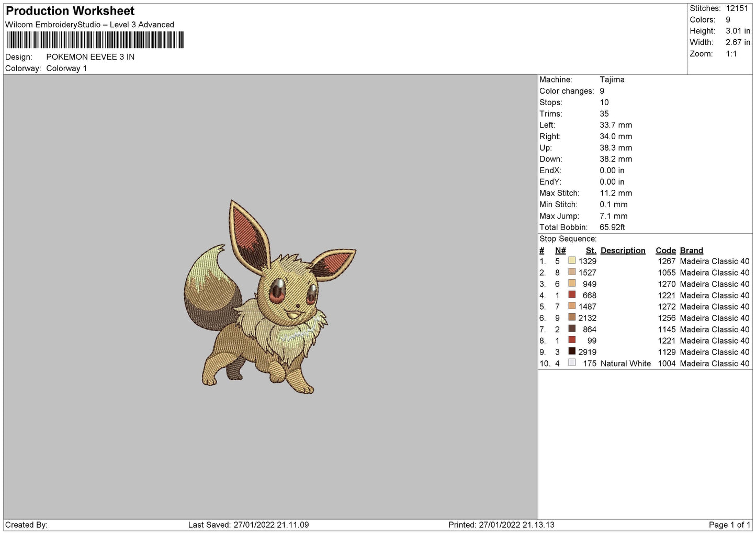
Task: Select color swatch for stop 2 code 1055
Action: pyautogui.click(x=572, y=272)
